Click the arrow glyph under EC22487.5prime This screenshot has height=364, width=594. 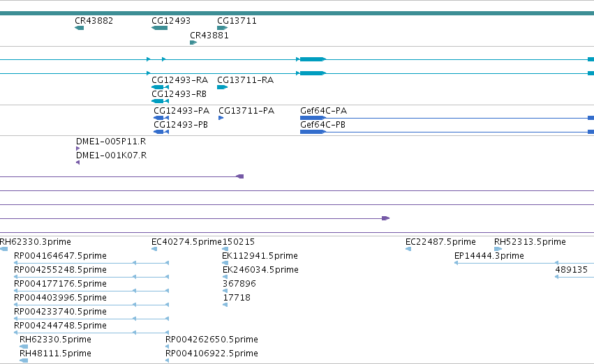[408, 249]
